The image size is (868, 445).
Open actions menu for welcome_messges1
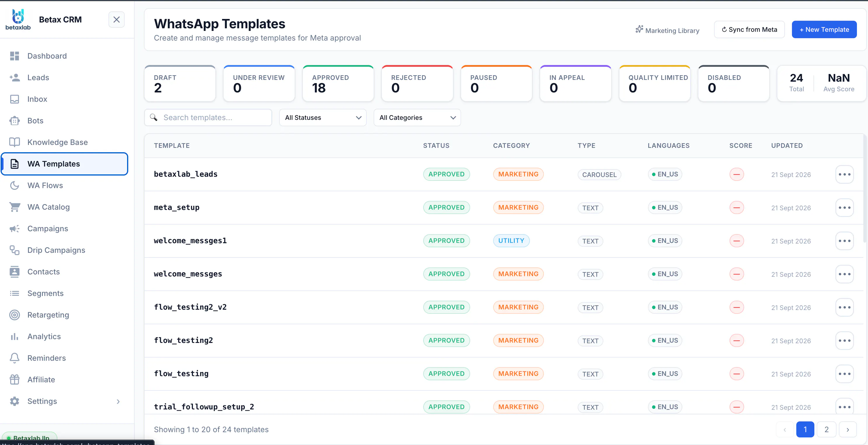pos(844,241)
